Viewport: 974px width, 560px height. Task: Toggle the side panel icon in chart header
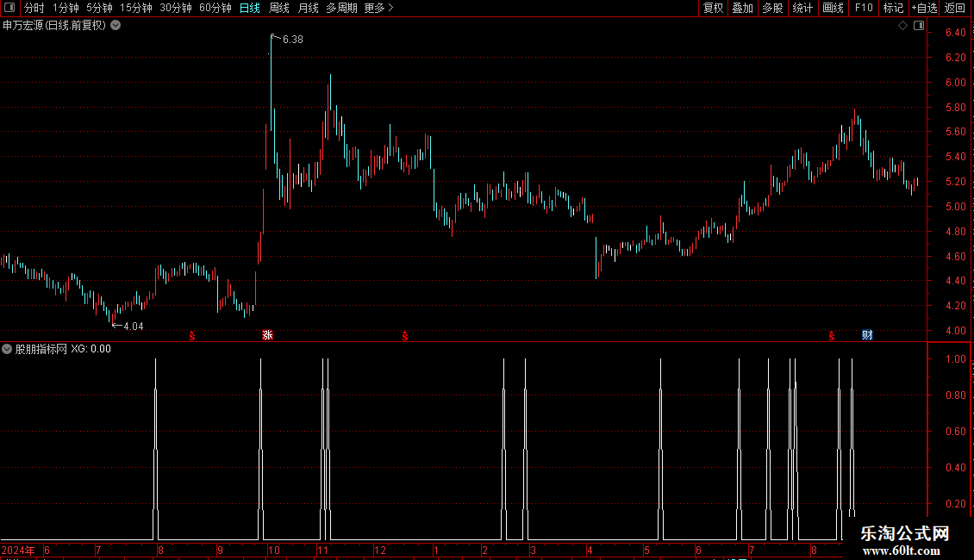pos(919,26)
